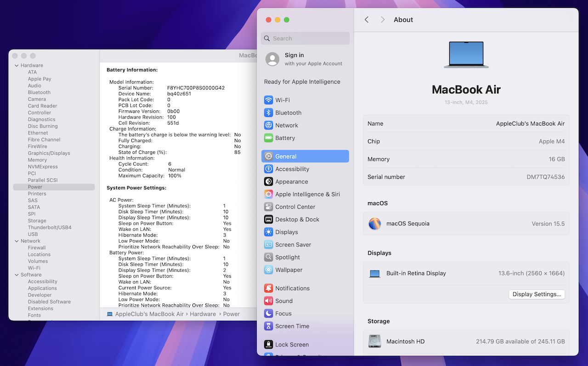
Task: Select Extensions in System Information sidebar
Action: point(40,309)
